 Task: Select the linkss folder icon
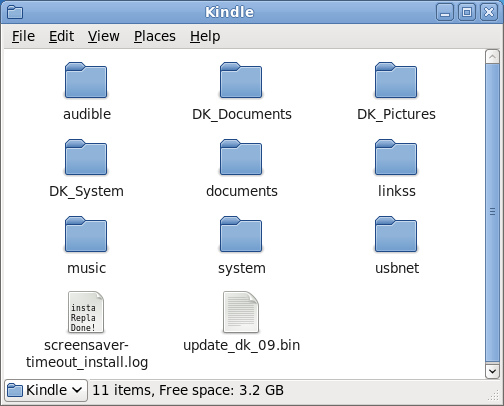point(396,157)
